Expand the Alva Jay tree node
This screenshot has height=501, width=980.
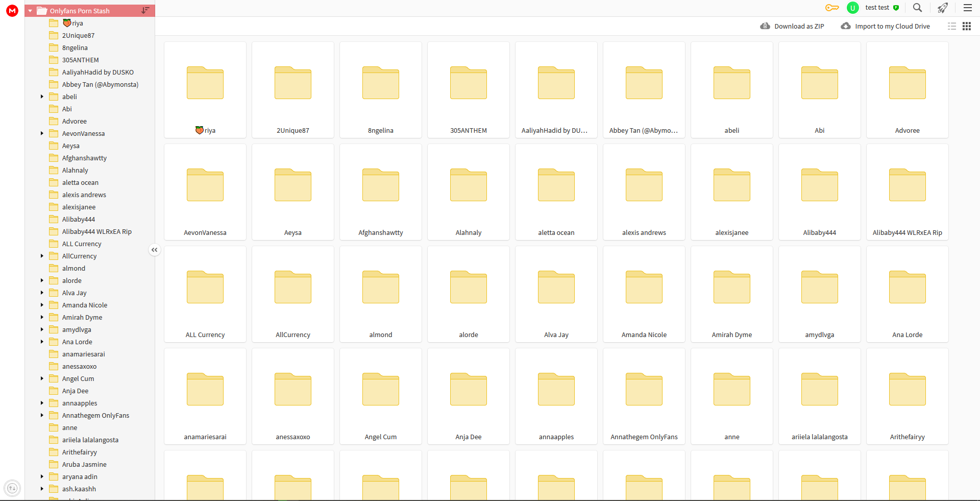[x=42, y=293]
